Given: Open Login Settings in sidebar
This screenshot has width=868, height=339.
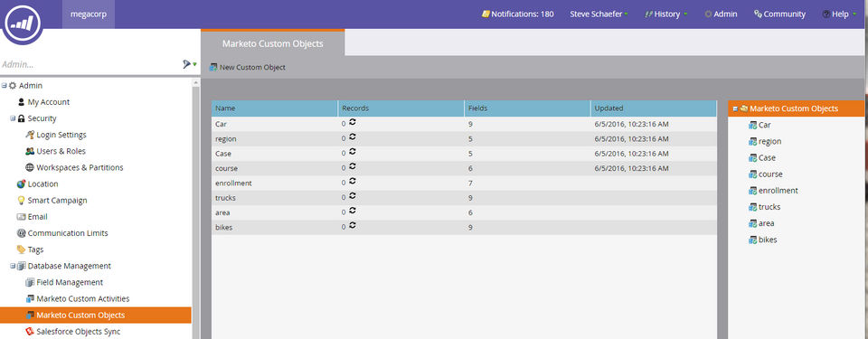Looking at the screenshot, I should coord(61,135).
